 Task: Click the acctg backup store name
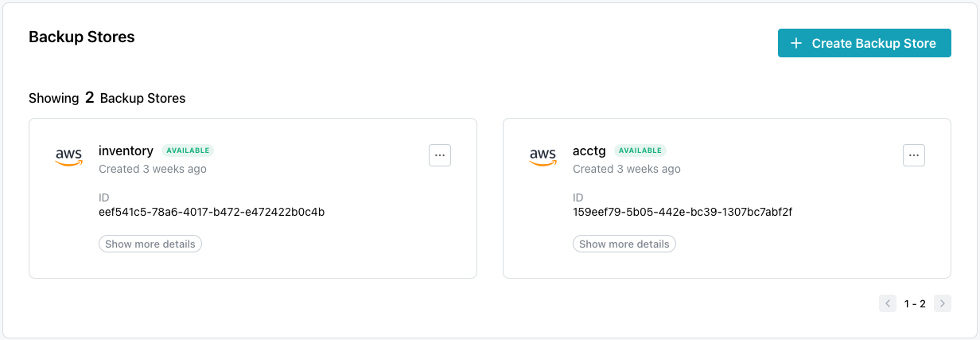coord(589,150)
